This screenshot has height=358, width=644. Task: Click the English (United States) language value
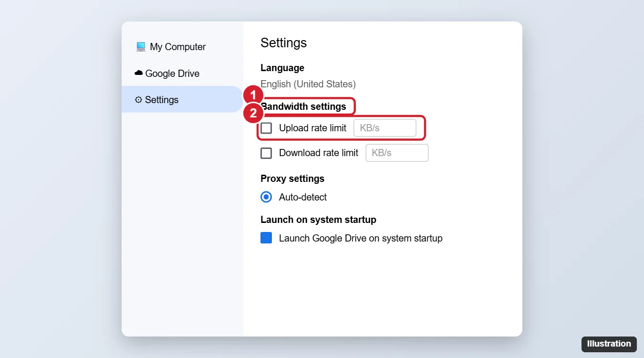308,84
